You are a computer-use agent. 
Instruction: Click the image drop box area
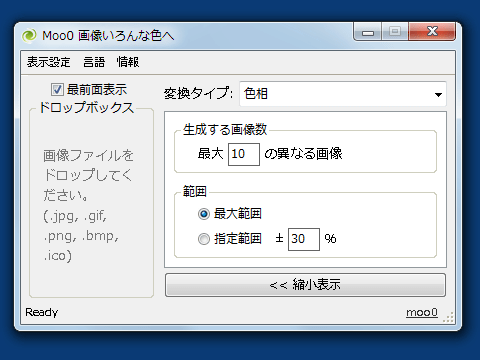coord(91,203)
